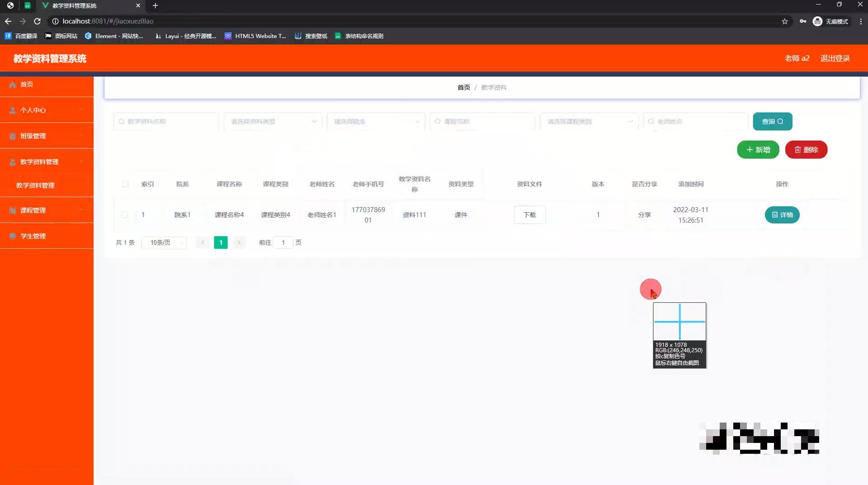The width and height of the screenshot is (868, 485).
Task: Collapse 教学资料管理 parent menu
Action: pos(47,162)
